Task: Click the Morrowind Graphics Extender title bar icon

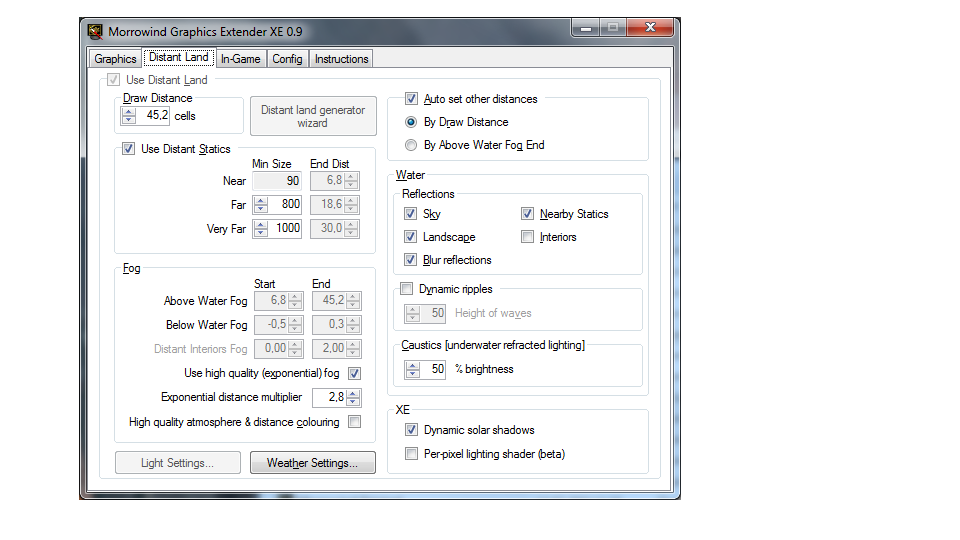Action: pos(95,31)
